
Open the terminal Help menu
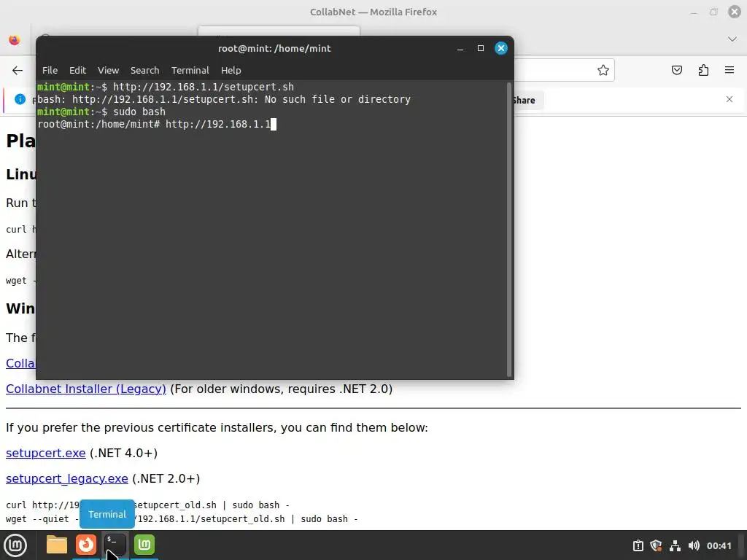pyautogui.click(x=231, y=71)
